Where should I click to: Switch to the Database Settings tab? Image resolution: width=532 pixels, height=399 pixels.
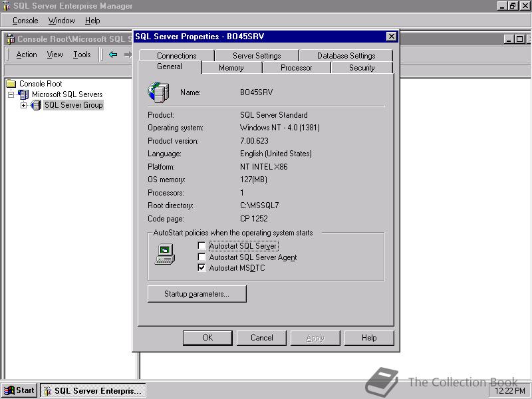click(346, 55)
